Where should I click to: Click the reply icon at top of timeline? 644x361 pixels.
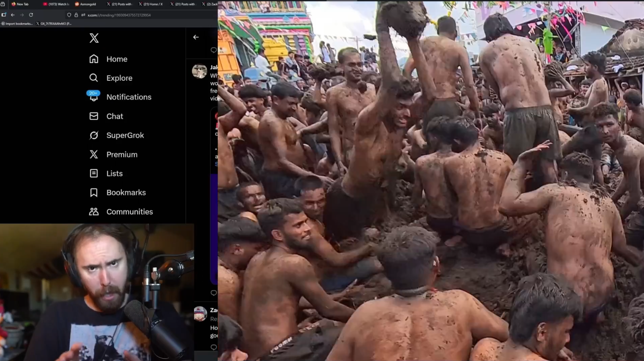click(214, 50)
